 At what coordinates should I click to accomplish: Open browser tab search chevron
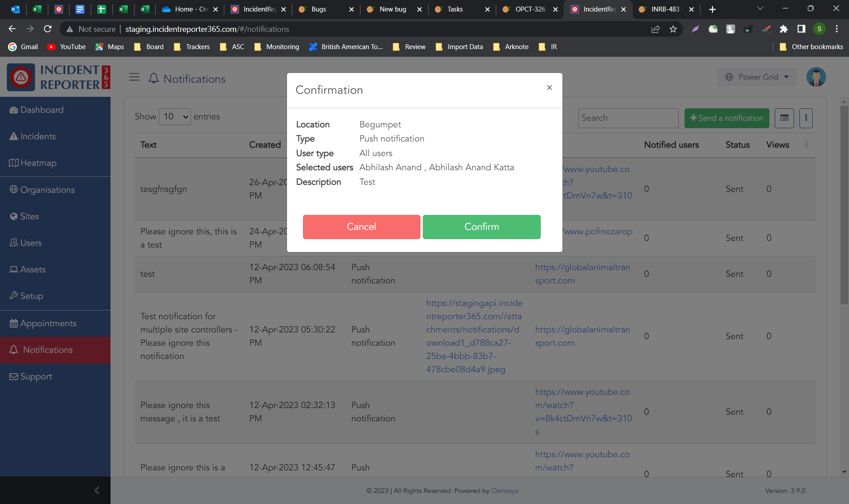tap(760, 9)
